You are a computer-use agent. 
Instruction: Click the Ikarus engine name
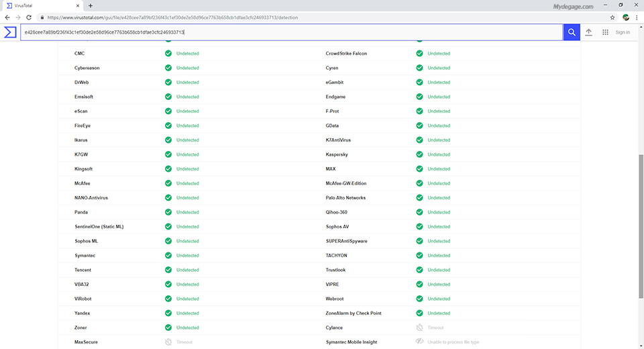point(81,140)
